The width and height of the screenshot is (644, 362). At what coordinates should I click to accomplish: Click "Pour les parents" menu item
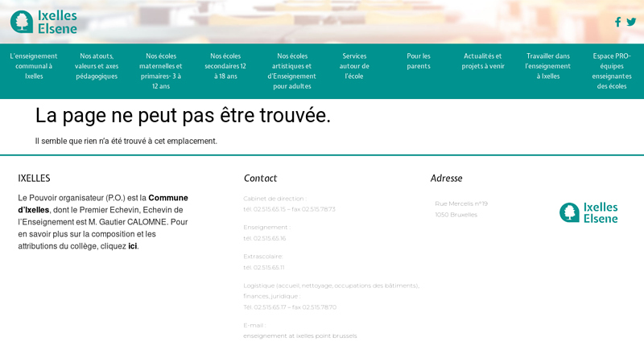pyautogui.click(x=419, y=61)
